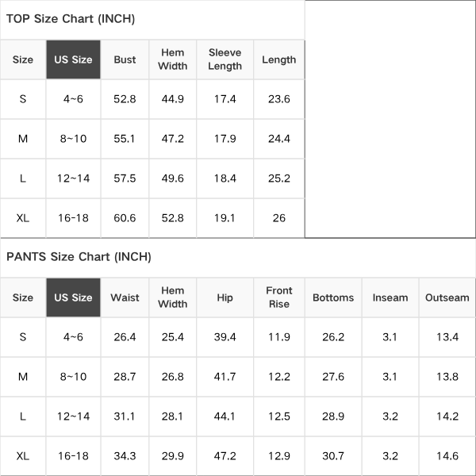Select the Front Rise column header

[x=279, y=297]
